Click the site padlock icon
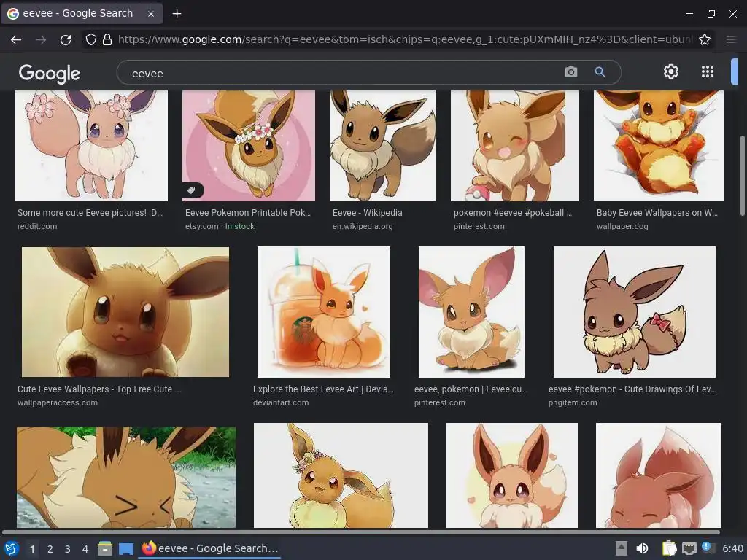 click(x=107, y=39)
